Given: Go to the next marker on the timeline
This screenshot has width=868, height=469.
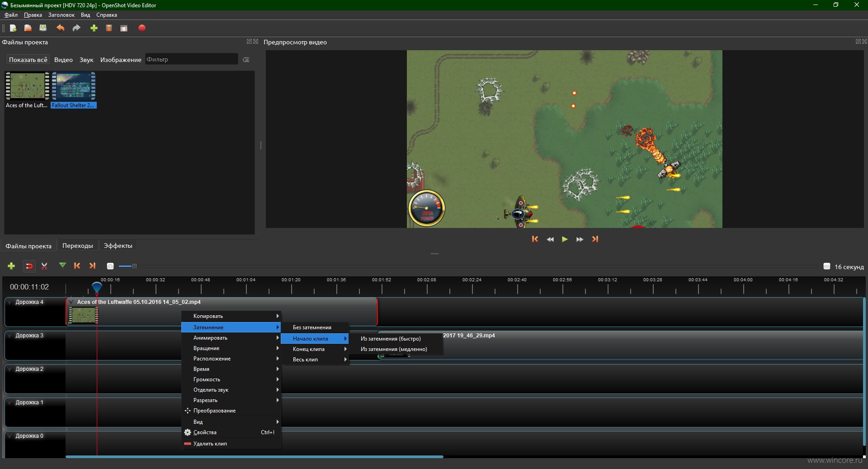Looking at the screenshot, I should click(x=92, y=266).
